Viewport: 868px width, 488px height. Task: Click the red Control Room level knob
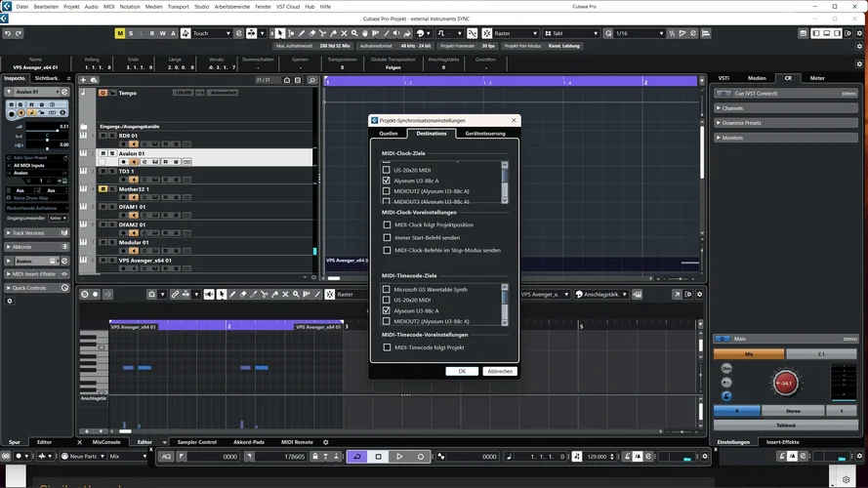tap(784, 383)
